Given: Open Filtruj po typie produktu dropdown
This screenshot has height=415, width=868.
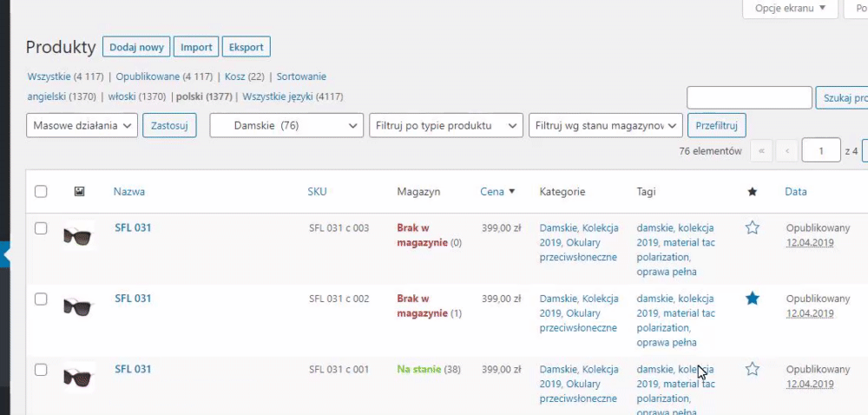Looking at the screenshot, I should point(446,126).
